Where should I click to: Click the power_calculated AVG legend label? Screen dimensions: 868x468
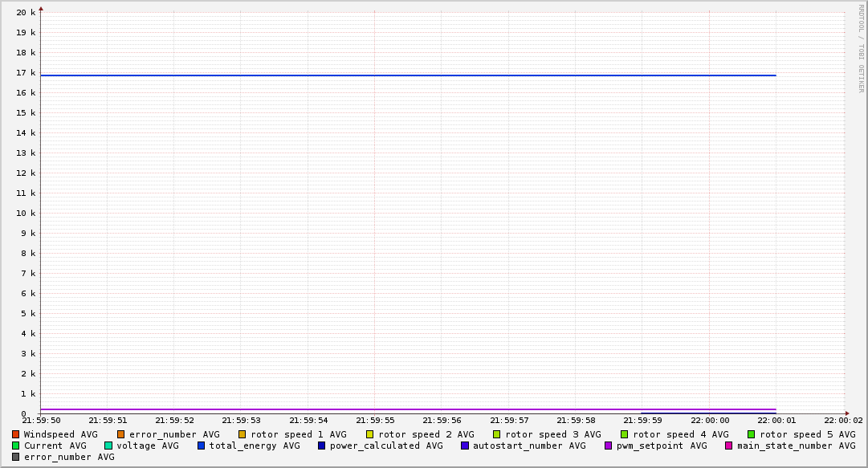pos(385,446)
